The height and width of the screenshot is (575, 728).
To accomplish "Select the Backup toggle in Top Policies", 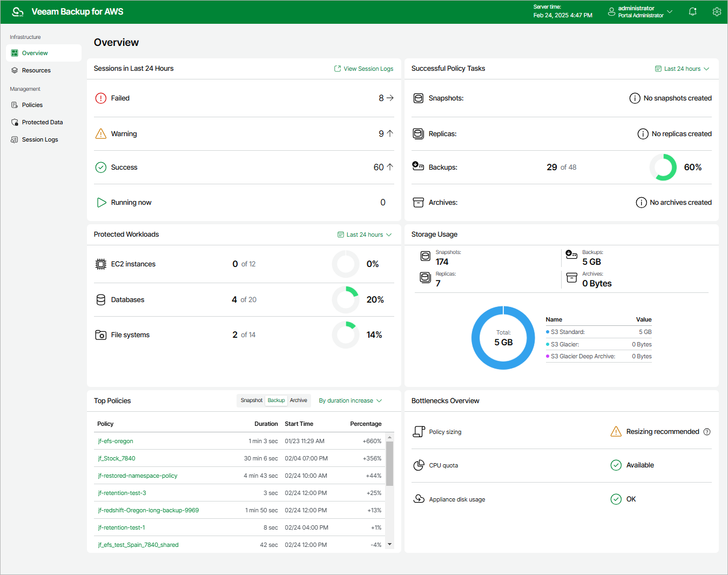I will [x=276, y=400].
